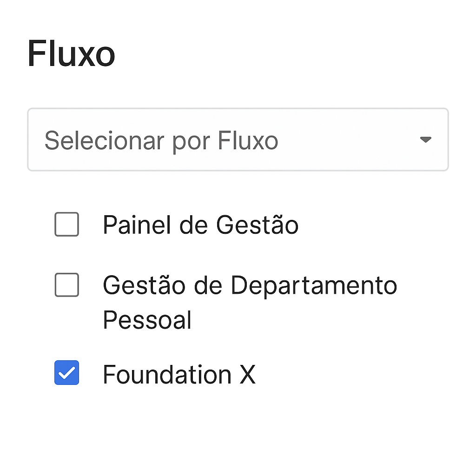Click the blue checkmark icon
Viewport: 476px width, 476px height.
click(x=67, y=373)
